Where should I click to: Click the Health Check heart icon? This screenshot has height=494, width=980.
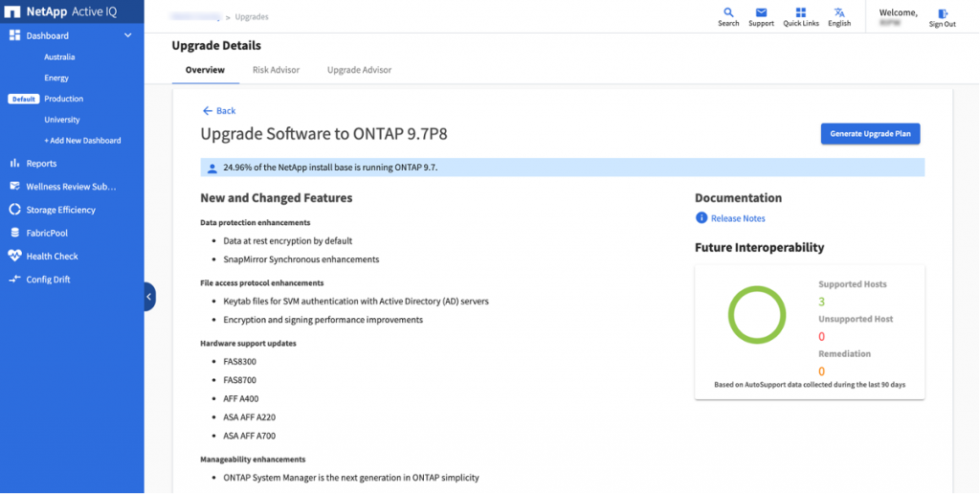pos(14,256)
